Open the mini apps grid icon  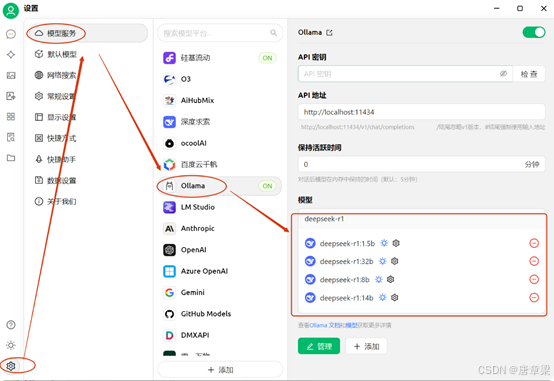[11, 117]
